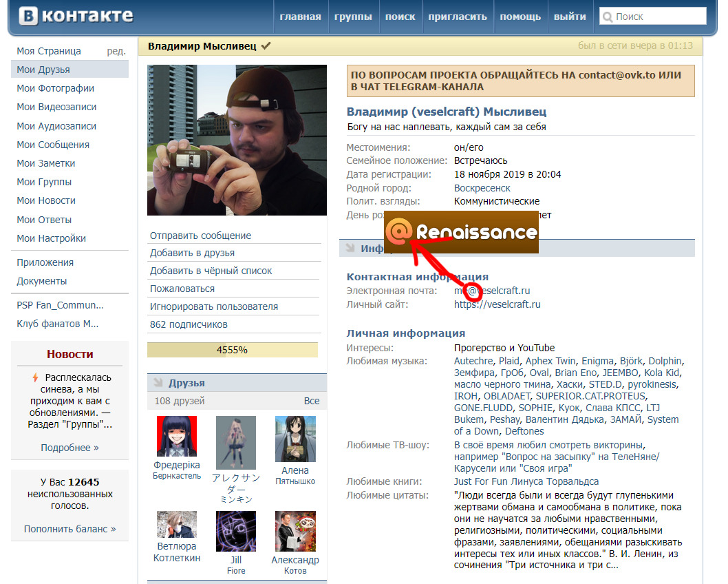
Task: Open the пригласить menu item
Action: [458, 17]
